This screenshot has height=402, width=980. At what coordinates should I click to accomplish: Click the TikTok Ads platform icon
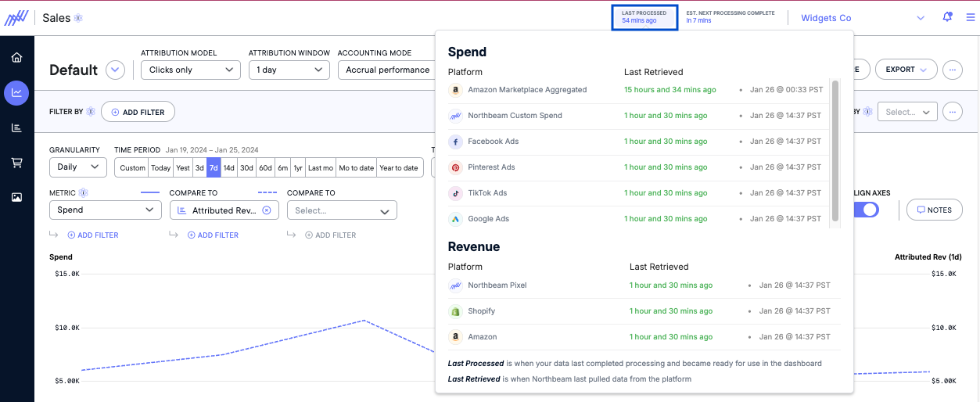[455, 193]
